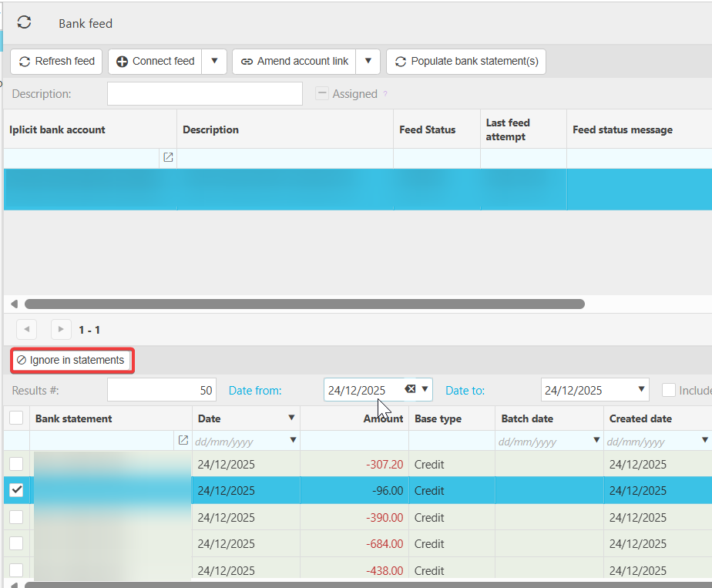This screenshot has height=588, width=712.
Task: Click Amend account link button
Action: click(x=294, y=62)
